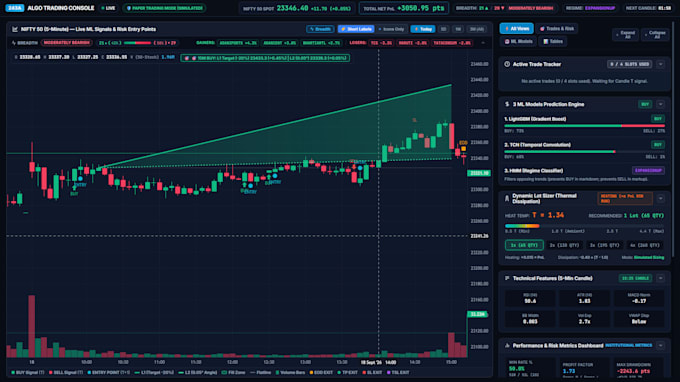
Task: Click the target icon in the BUY signal banner
Action: [186, 58]
